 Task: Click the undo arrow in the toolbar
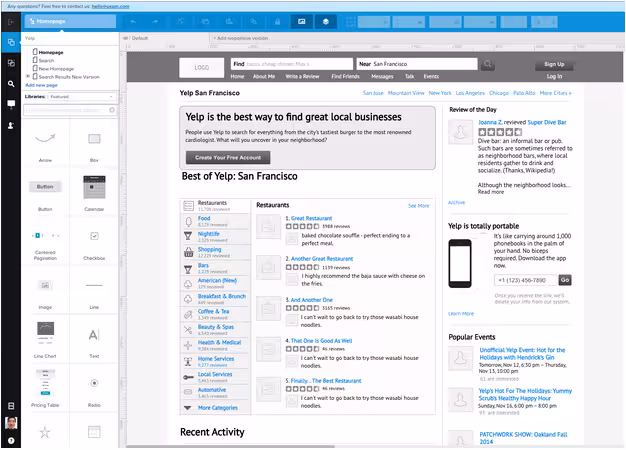pos(133,22)
